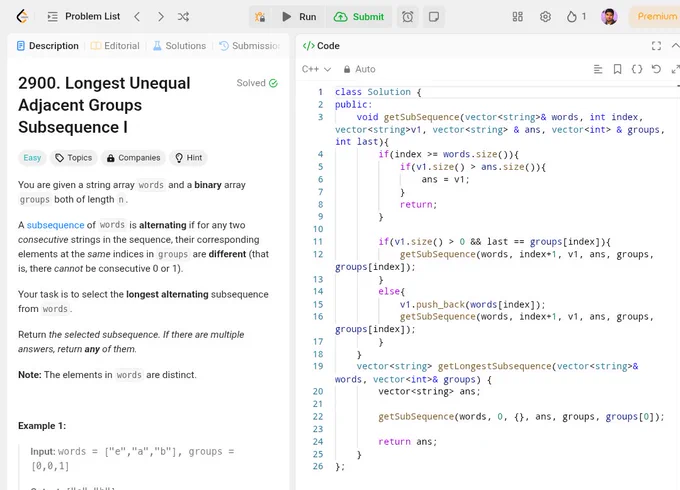Open the user profile avatar
Screen dimensions: 680x490
click(x=609, y=16)
